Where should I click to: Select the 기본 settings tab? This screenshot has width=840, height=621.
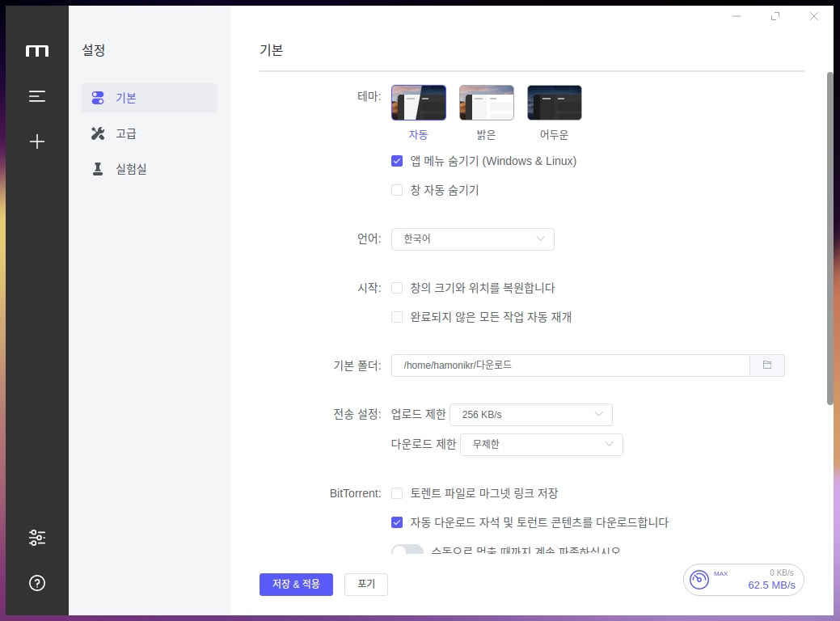click(x=126, y=98)
